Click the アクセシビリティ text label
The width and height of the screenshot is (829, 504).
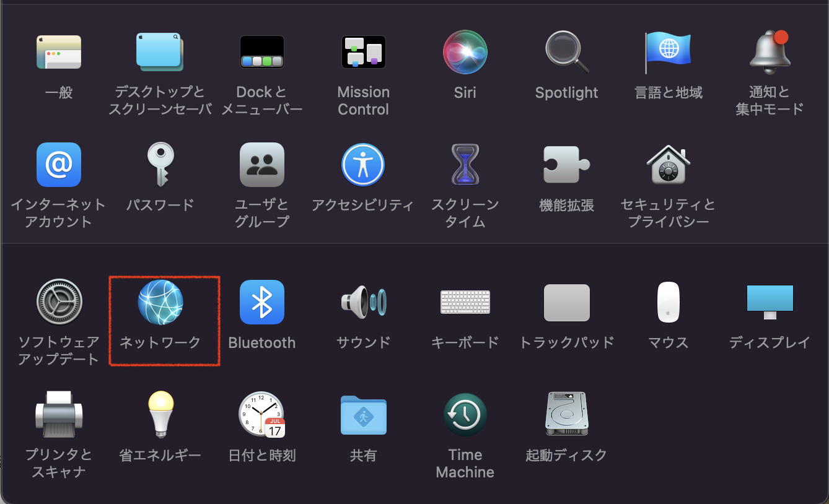363,205
